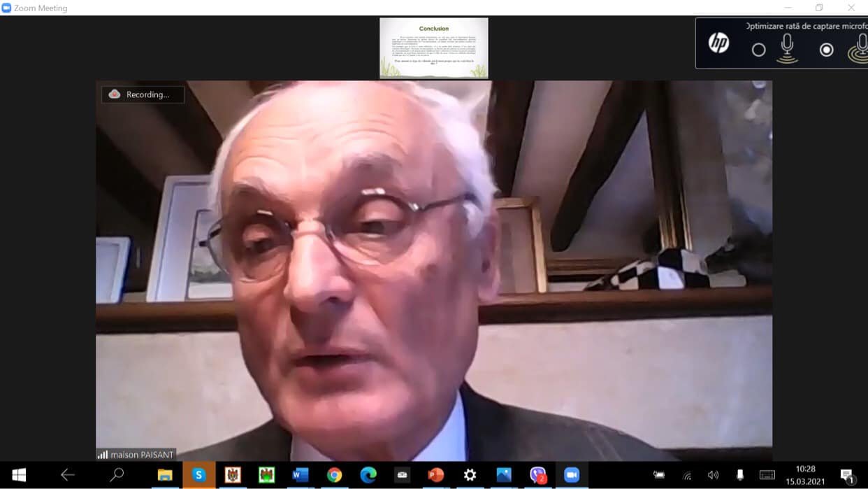Open Skype from the taskbar

(198, 475)
